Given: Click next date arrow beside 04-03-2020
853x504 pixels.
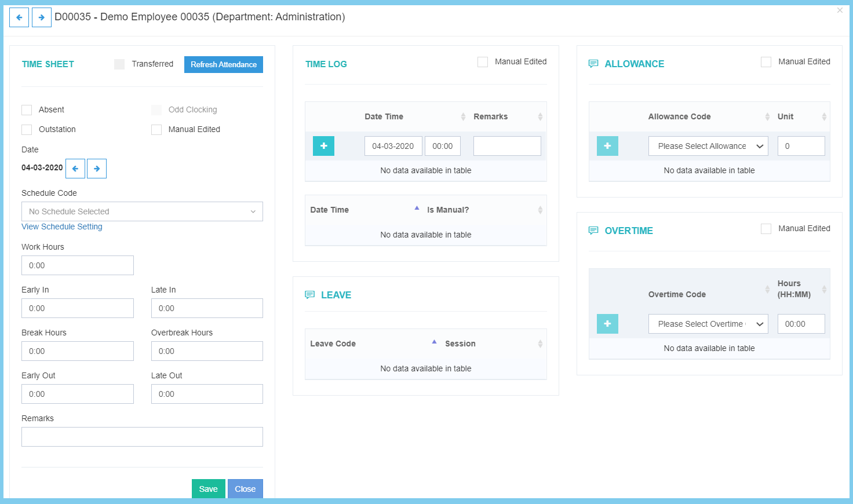Looking at the screenshot, I should [x=97, y=169].
